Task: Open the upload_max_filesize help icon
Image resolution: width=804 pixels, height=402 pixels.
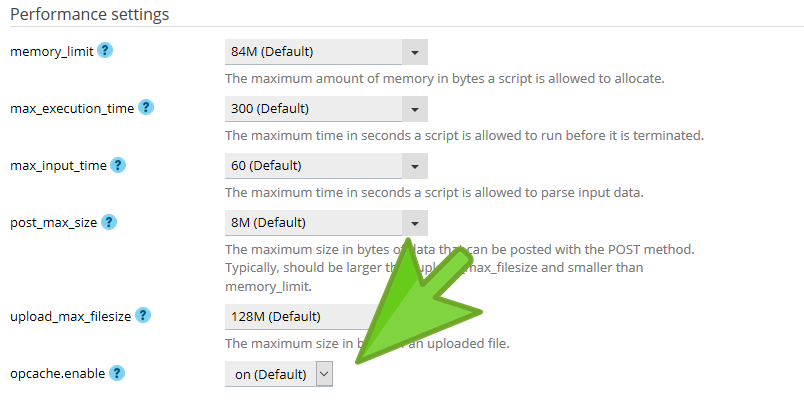Action: point(143,315)
